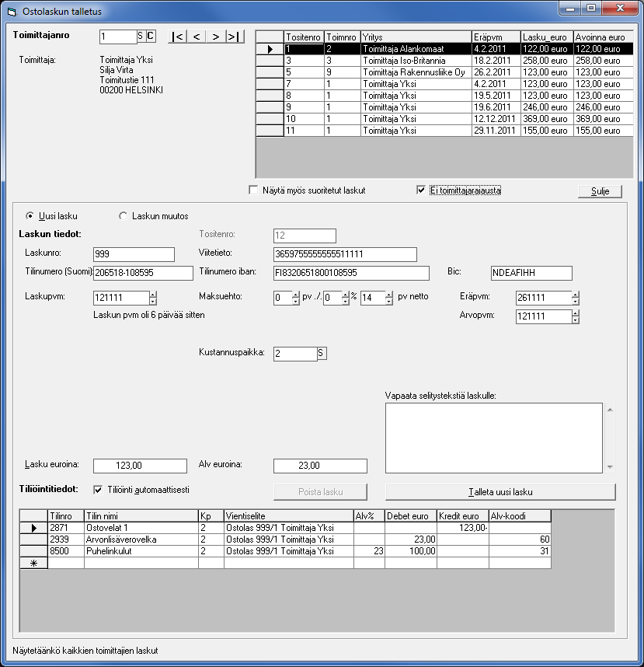Screen dimensions: 644x667
Task: Click due date cell 12.12.2011
Action: [x=496, y=119]
